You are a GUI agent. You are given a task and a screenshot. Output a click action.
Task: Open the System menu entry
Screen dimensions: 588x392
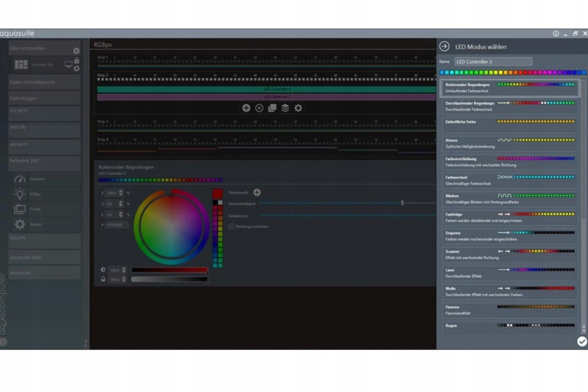(36, 224)
